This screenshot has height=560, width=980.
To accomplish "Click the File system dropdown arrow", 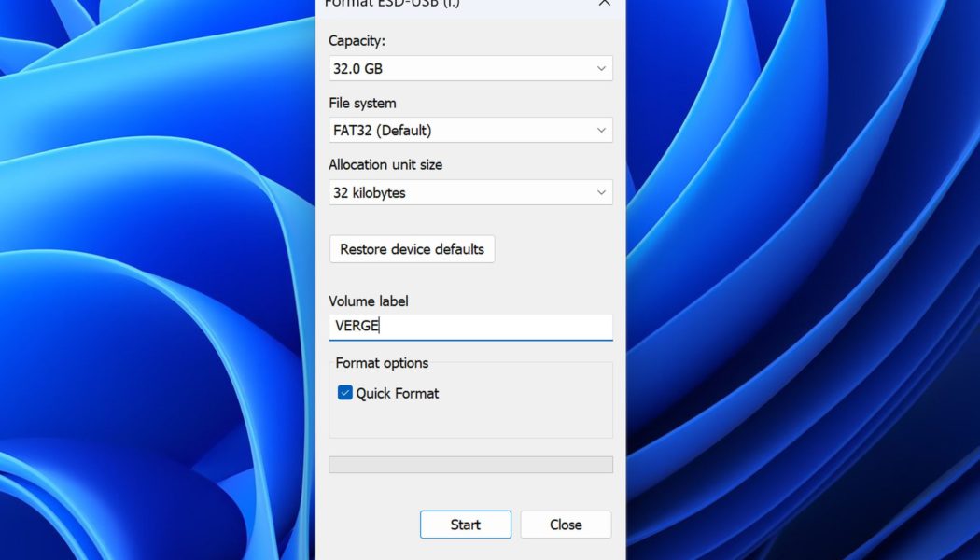I will [602, 130].
